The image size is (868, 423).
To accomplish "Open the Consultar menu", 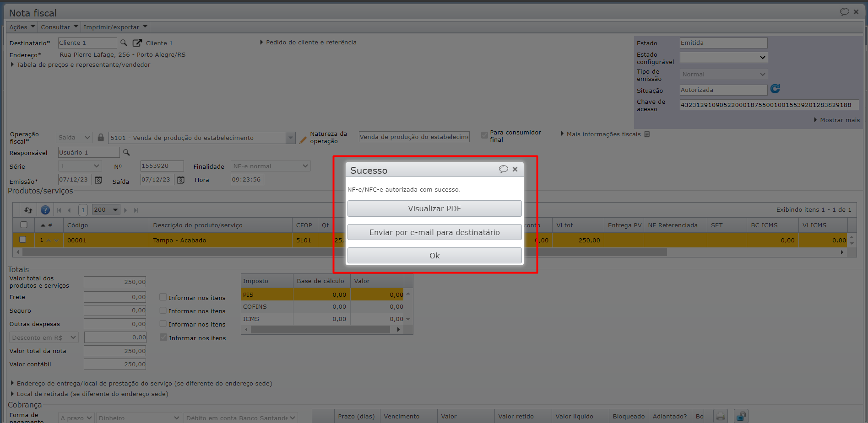I will click(60, 27).
